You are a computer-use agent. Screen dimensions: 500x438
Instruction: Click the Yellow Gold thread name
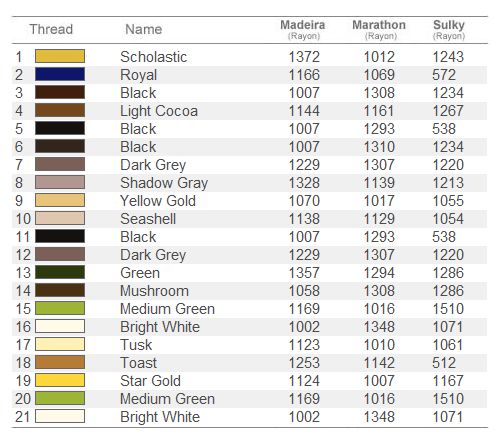158,201
